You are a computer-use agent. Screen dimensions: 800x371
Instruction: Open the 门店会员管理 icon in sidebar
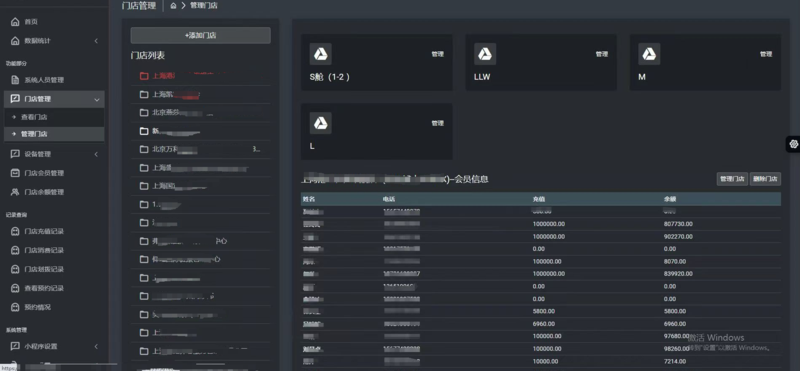click(15, 173)
